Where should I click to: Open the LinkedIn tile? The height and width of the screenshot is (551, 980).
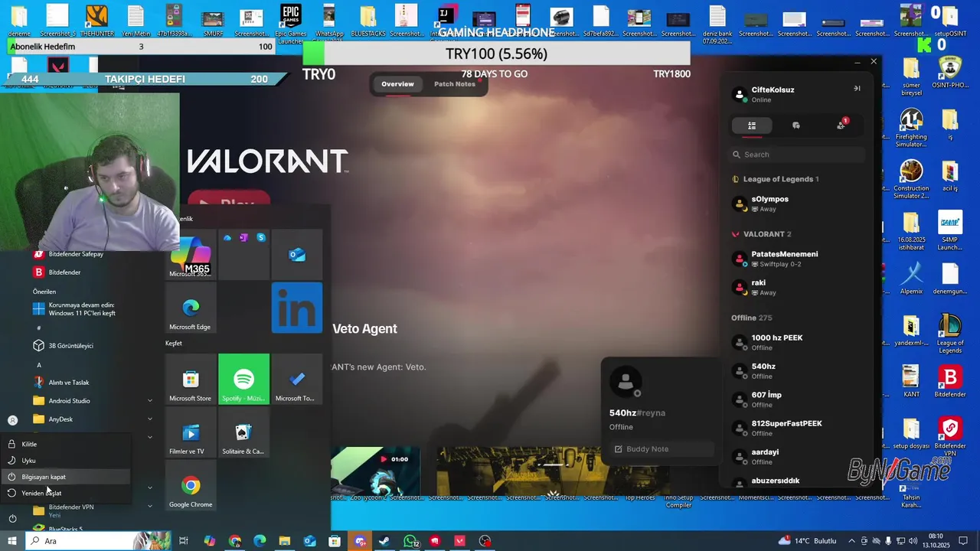pyautogui.click(x=297, y=308)
